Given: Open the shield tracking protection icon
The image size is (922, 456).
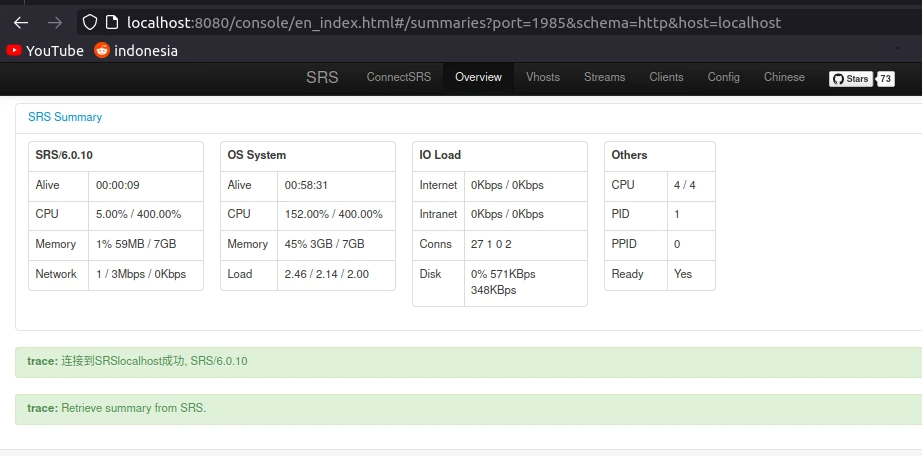Looking at the screenshot, I should (x=89, y=23).
